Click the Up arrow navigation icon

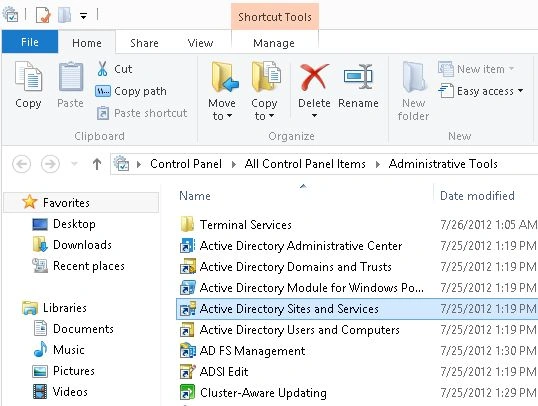[x=97, y=164]
